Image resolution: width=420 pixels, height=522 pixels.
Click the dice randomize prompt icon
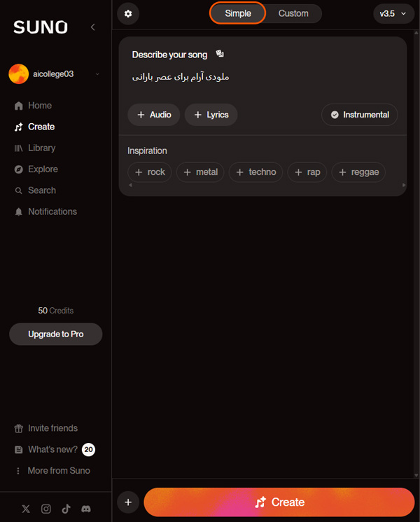click(x=220, y=54)
